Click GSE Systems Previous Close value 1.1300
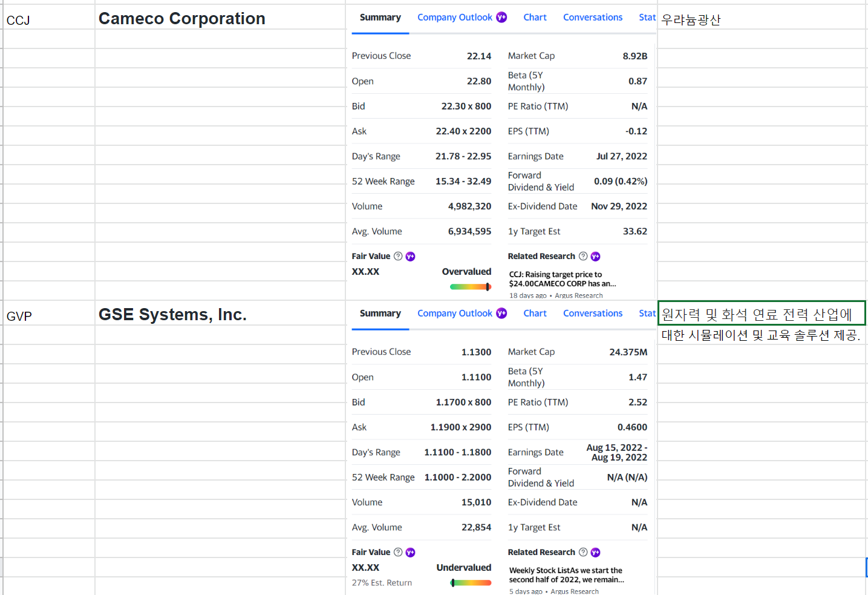The width and height of the screenshot is (868, 595). click(x=477, y=352)
